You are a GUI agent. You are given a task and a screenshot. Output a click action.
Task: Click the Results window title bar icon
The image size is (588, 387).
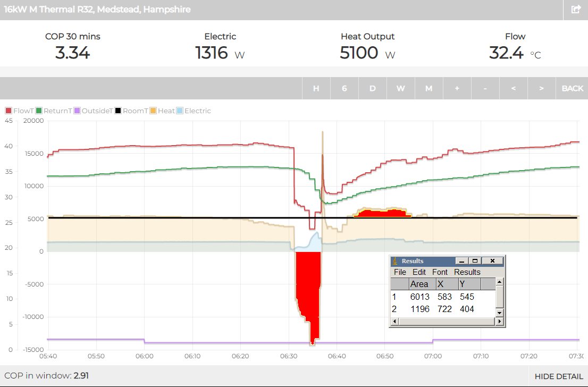tap(396, 261)
